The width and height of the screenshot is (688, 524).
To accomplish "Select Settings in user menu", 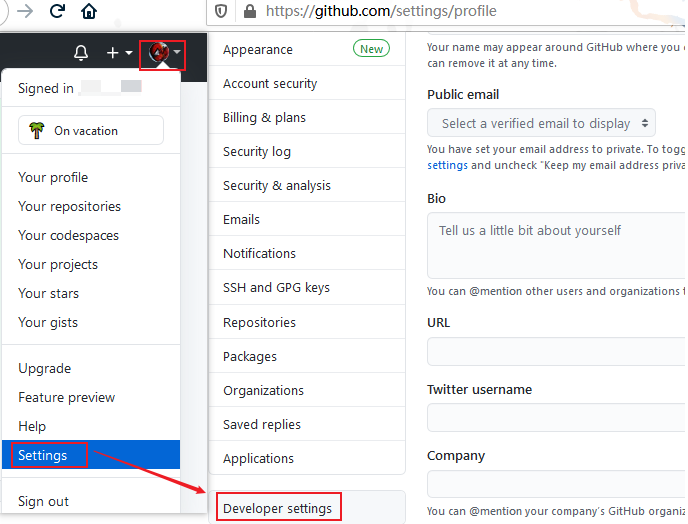I will tap(91, 455).
